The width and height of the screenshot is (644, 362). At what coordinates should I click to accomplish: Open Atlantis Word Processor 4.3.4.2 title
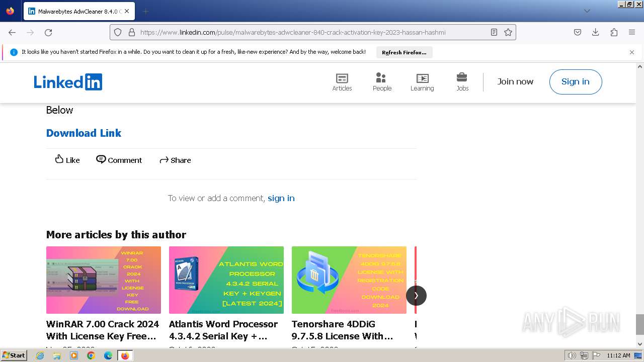223,330
